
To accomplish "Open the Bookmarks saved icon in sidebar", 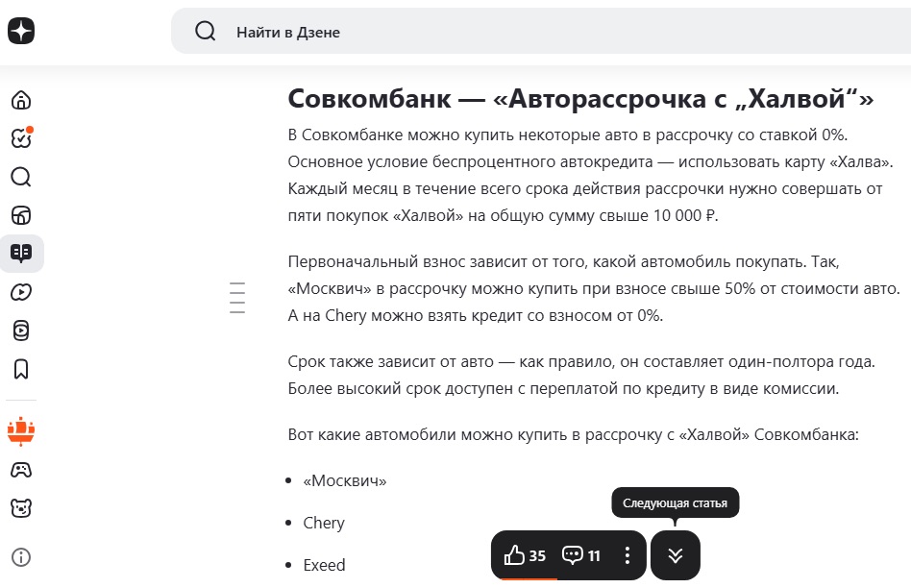I will [x=21, y=369].
